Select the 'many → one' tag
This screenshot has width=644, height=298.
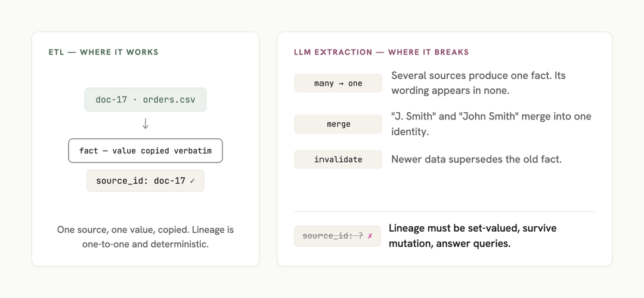tap(338, 83)
